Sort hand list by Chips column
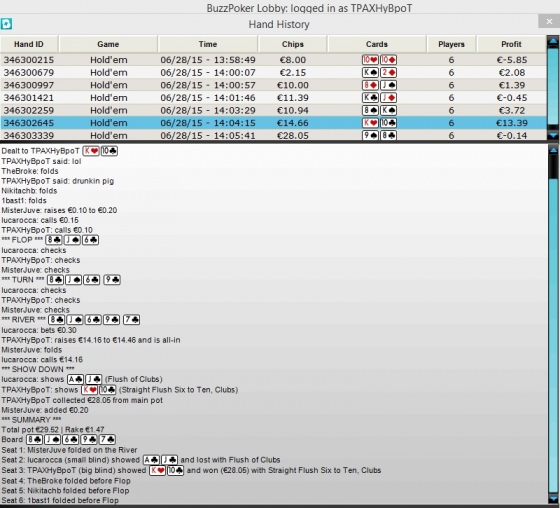560x508 pixels. [x=292, y=44]
